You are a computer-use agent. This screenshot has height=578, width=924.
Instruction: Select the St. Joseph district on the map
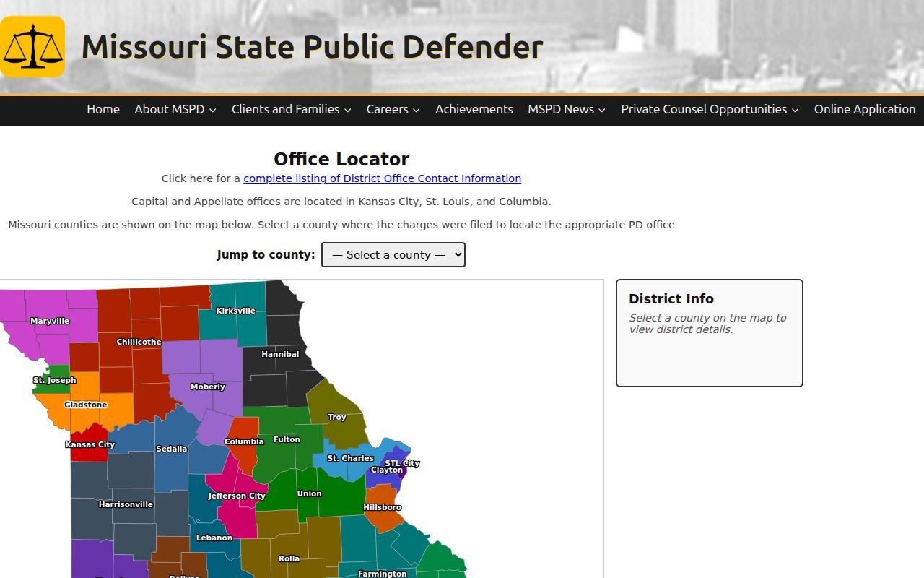coord(54,380)
